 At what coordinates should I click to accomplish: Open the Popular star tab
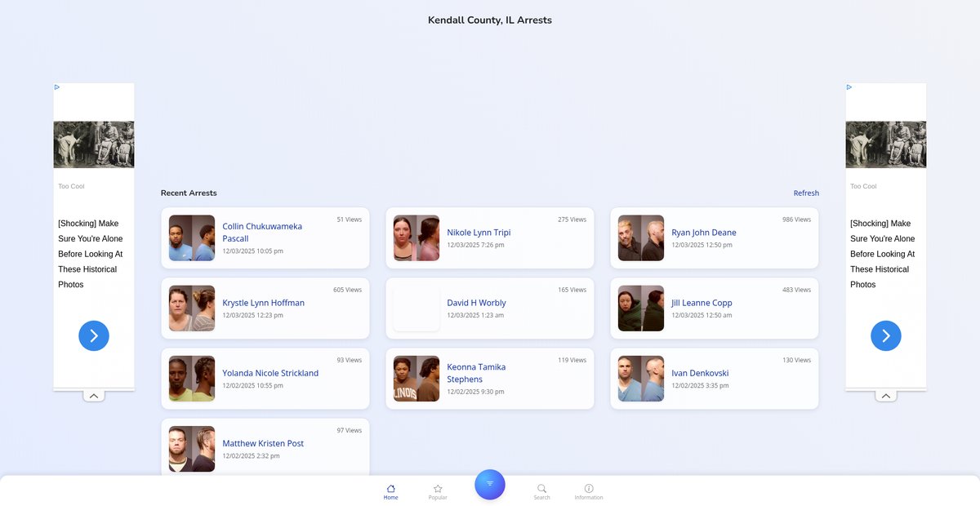(x=438, y=491)
